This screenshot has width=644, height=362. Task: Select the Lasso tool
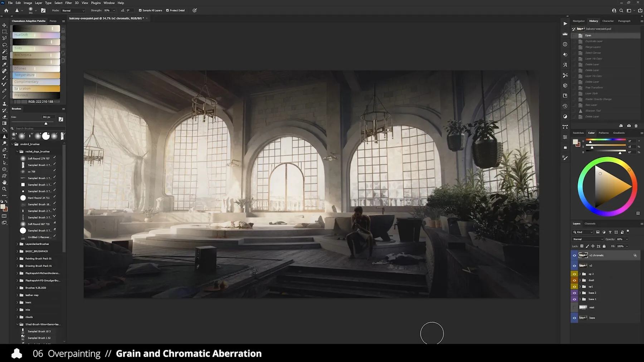(4, 38)
